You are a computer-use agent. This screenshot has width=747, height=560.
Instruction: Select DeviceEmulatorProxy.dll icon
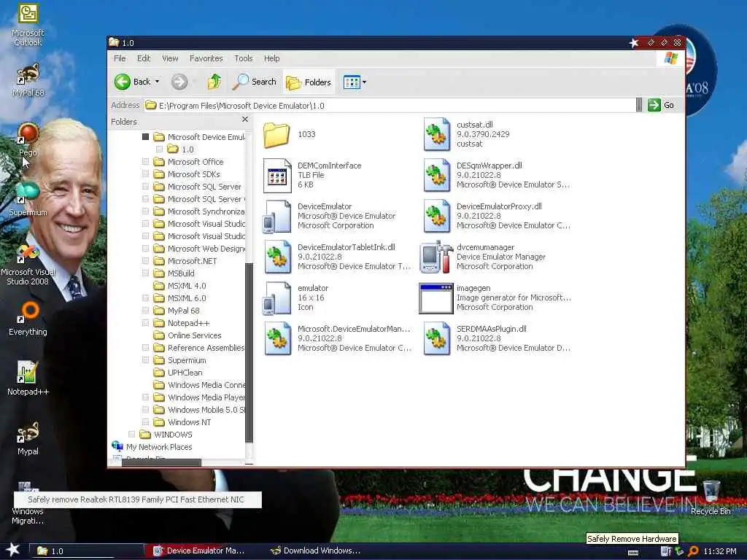pos(436,216)
